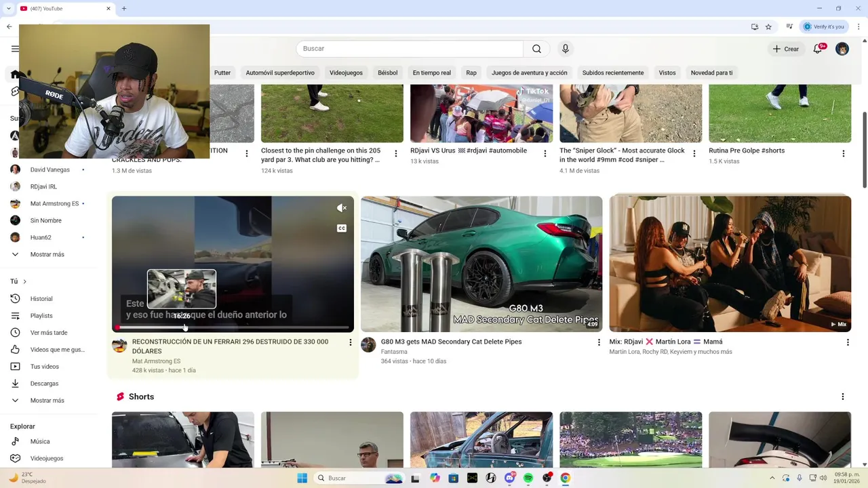Image resolution: width=868 pixels, height=488 pixels.
Task: Select the Videojuegos filter chip
Action: [346, 73]
